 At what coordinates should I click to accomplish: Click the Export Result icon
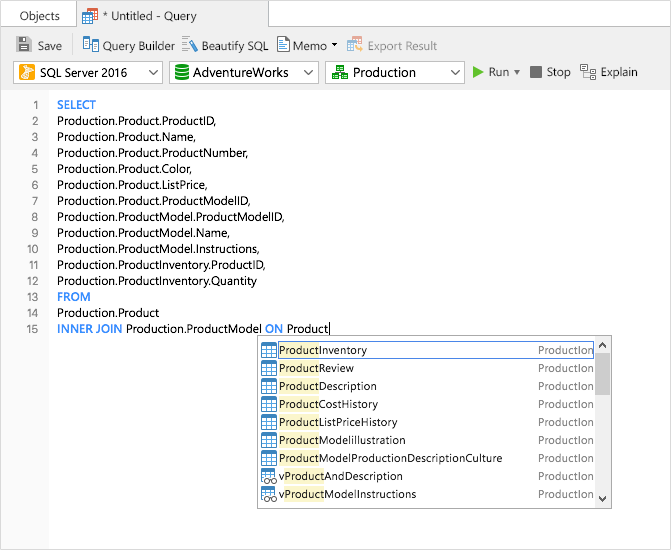tap(354, 45)
